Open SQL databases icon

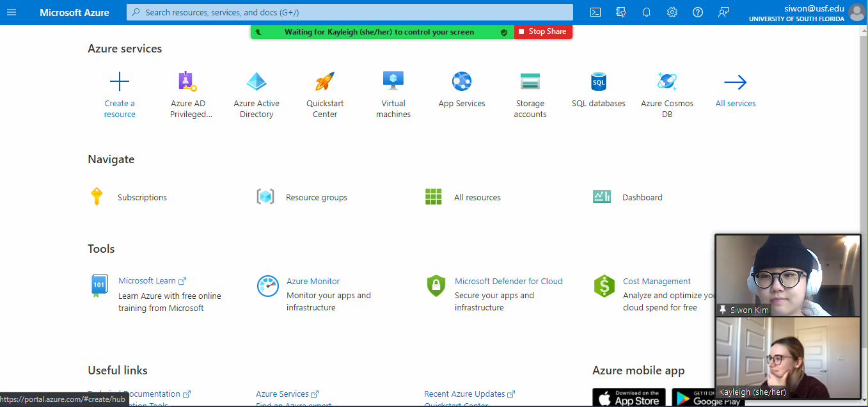tap(599, 81)
